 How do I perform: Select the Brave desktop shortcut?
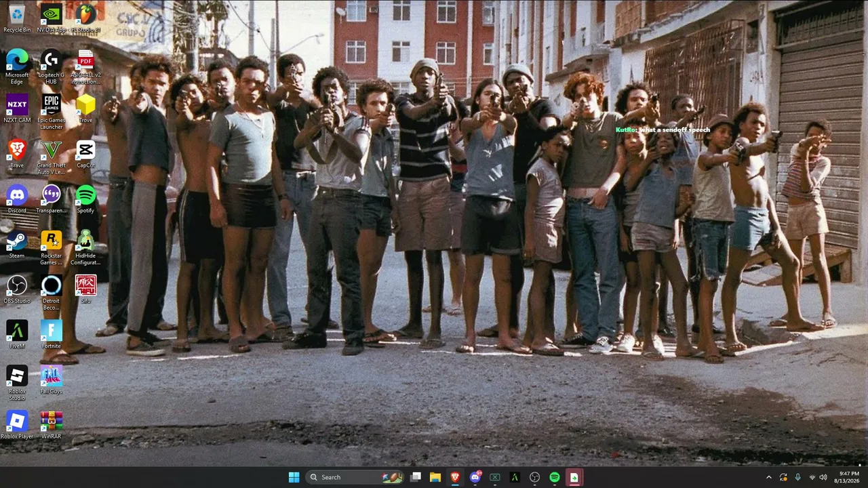click(x=17, y=153)
